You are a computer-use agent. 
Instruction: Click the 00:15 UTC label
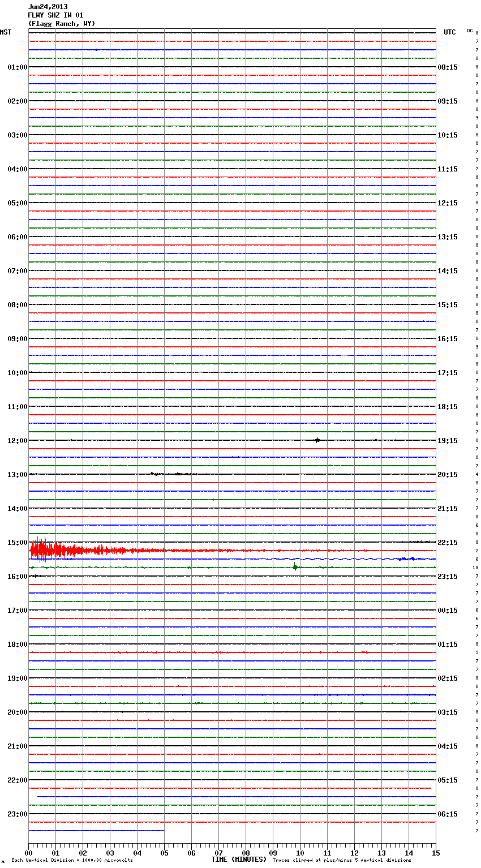coord(448,611)
